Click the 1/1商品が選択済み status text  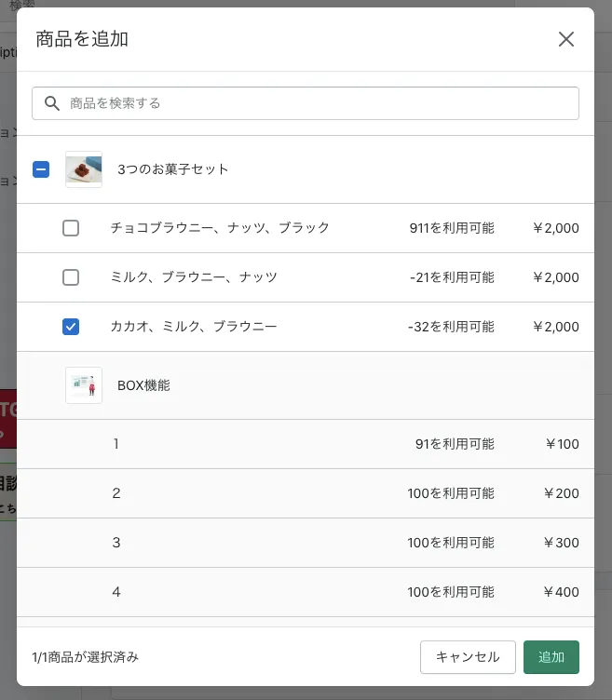[85, 657]
